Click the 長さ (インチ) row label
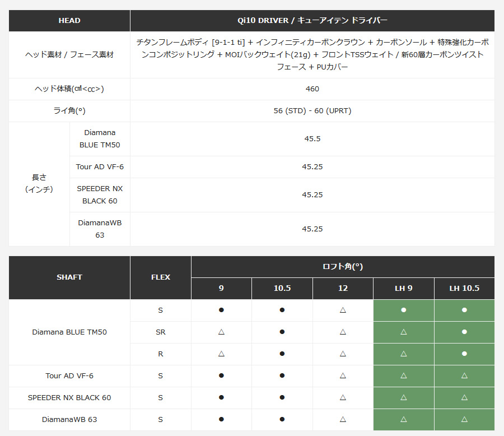 (x=39, y=183)
